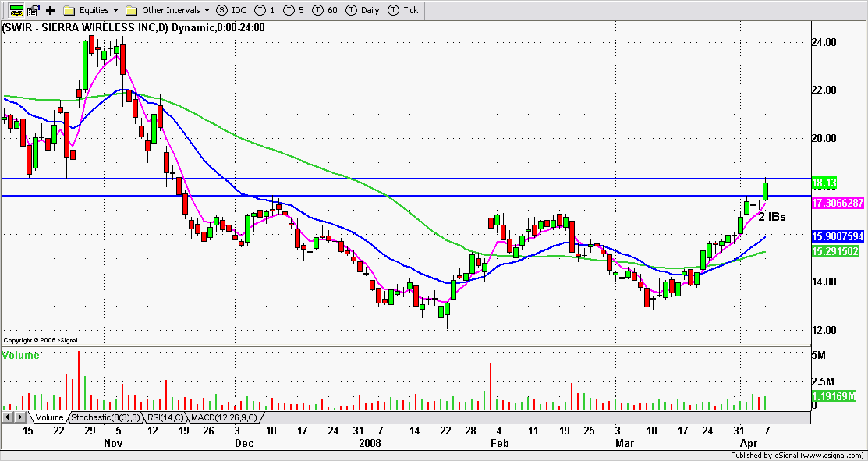The height and width of the screenshot is (461, 868).
Task: Click the Equities folder icon
Action: [69, 10]
